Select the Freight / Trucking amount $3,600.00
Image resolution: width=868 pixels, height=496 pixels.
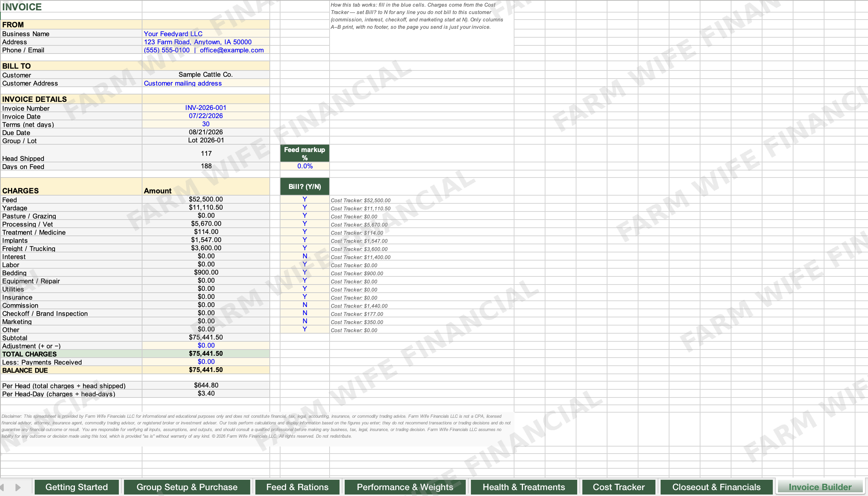coord(206,248)
